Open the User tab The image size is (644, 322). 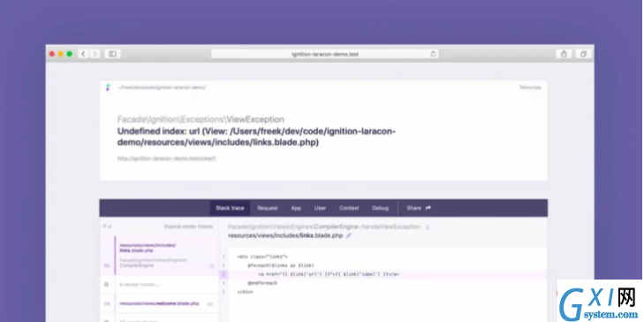[x=321, y=208]
